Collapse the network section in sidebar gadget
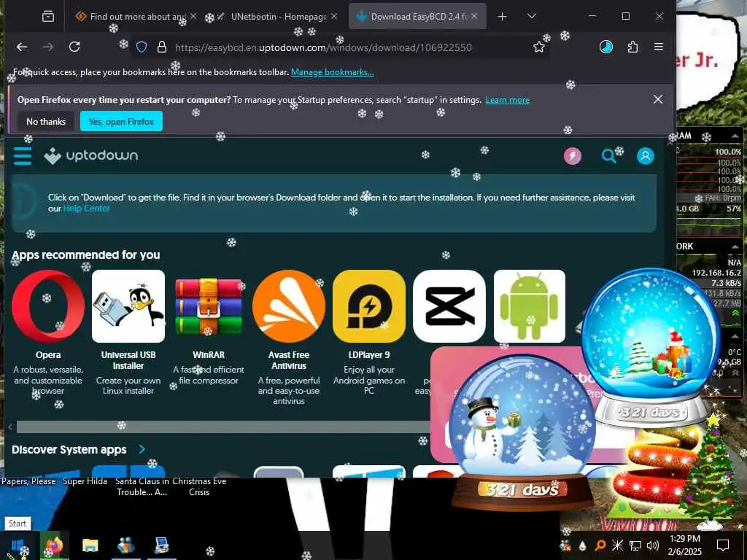The width and height of the screenshot is (747, 560). (x=735, y=246)
